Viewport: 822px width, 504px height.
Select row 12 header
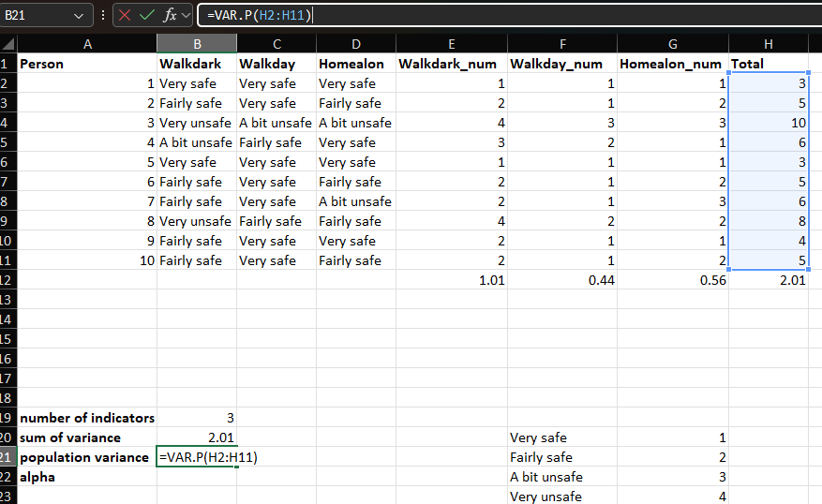7,280
